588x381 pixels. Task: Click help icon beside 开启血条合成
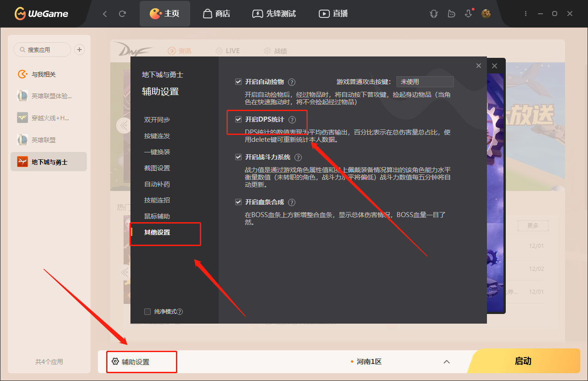point(292,202)
